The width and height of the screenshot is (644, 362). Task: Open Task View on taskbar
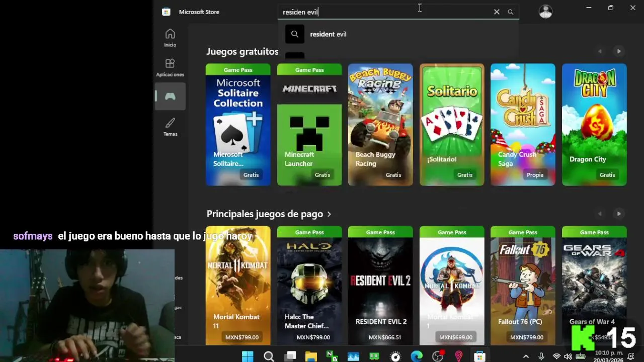point(290,356)
